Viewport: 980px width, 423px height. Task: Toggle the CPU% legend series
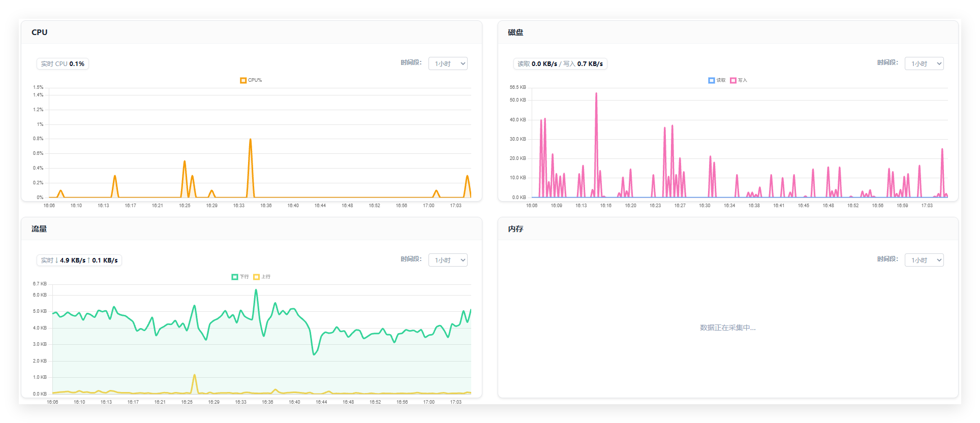(251, 80)
